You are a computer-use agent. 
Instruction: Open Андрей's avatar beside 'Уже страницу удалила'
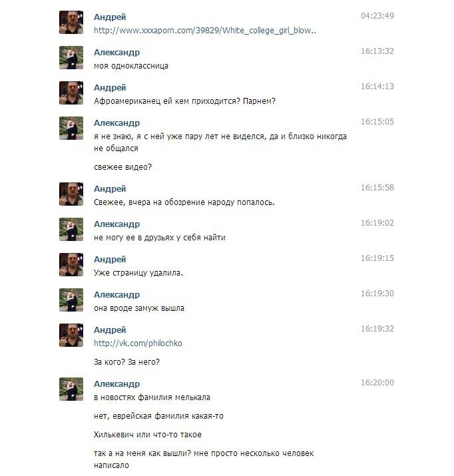point(71,264)
